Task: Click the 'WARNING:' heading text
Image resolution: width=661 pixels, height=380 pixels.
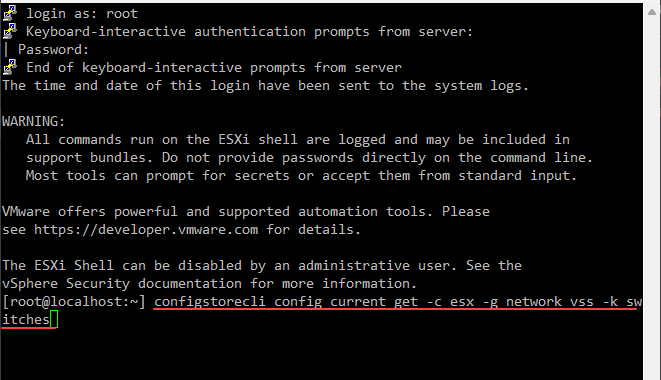Action: pyautogui.click(x=34, y=121)
